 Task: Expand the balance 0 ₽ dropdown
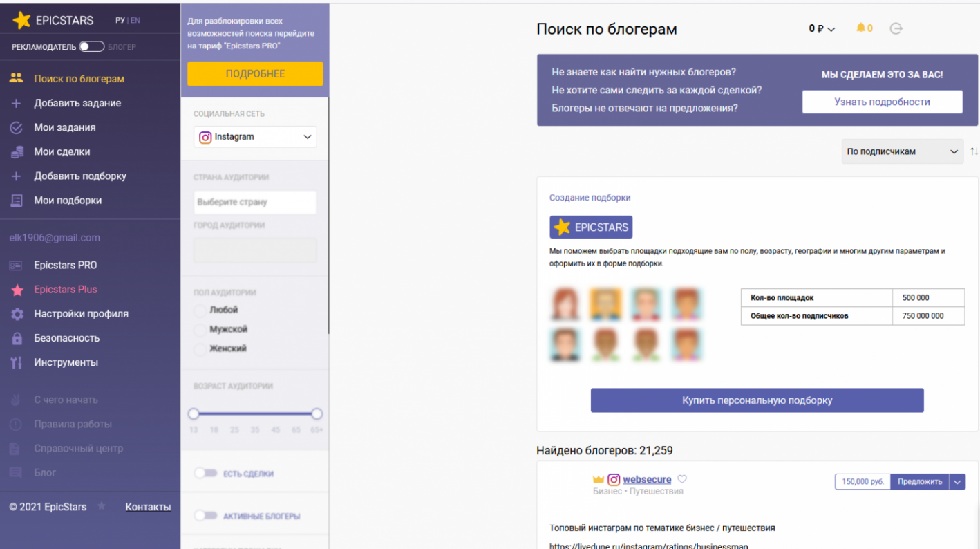coord(822,29)
